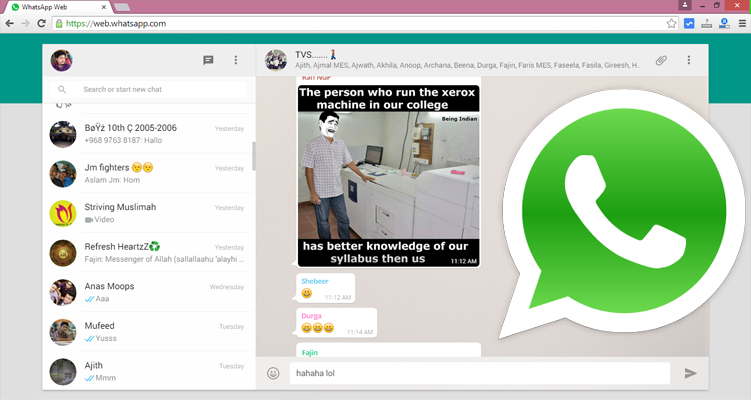This screenshot has height=400, width=751.
Task: Click the browser back arrow
Action: (x=10, y=23)
